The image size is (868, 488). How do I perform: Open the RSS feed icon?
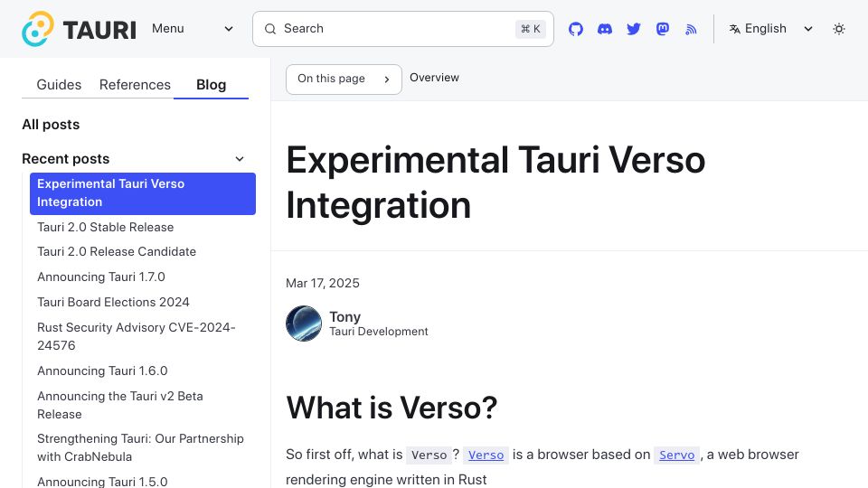[x=691, y=29]
